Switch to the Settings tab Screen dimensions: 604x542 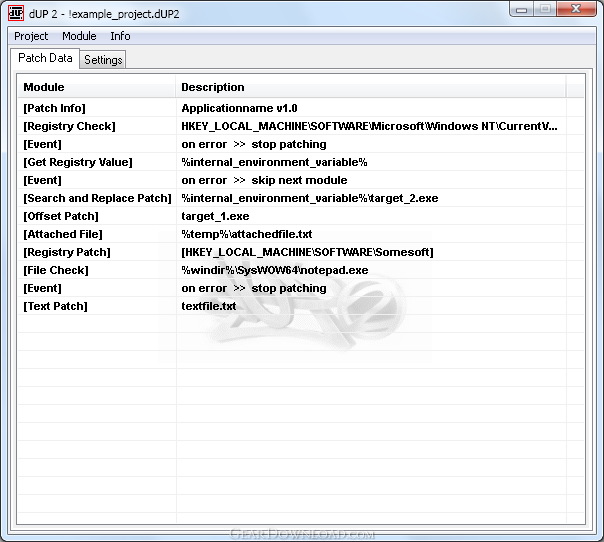click(103, 60)
